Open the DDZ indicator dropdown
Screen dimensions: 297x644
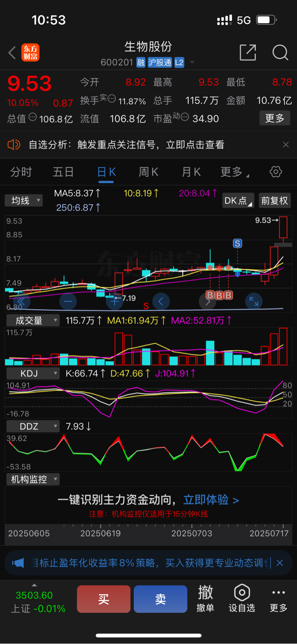[x=33, y=427]
